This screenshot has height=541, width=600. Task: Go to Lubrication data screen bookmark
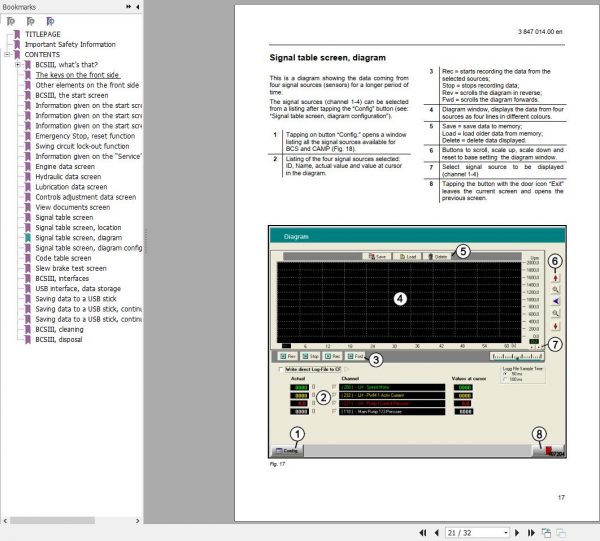[71, 187]
